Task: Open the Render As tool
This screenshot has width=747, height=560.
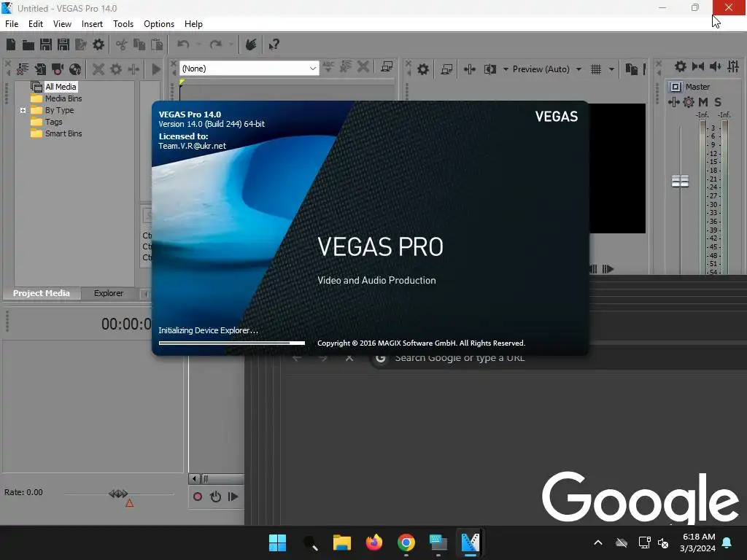Action: point(81,44)
